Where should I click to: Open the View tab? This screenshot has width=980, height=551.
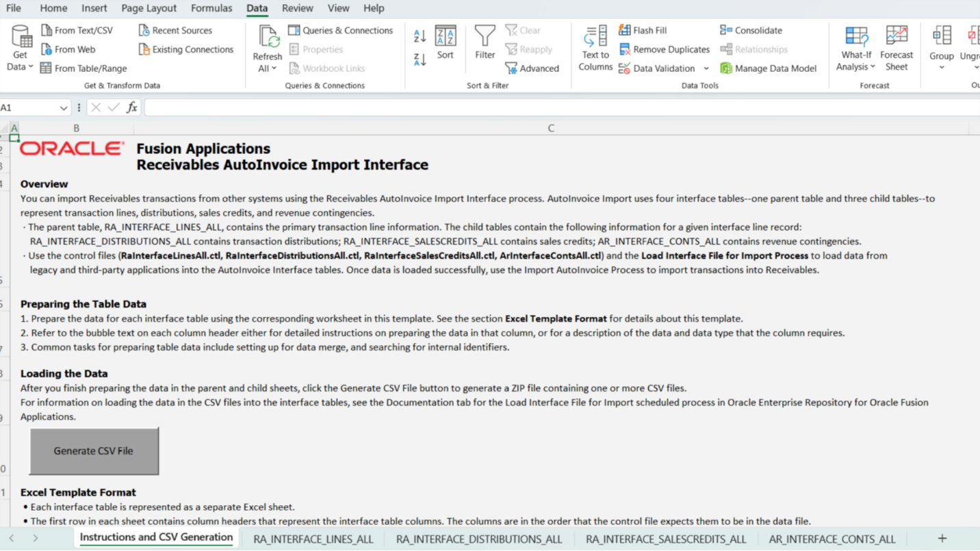pyautogui.click(x=338, y=8)
